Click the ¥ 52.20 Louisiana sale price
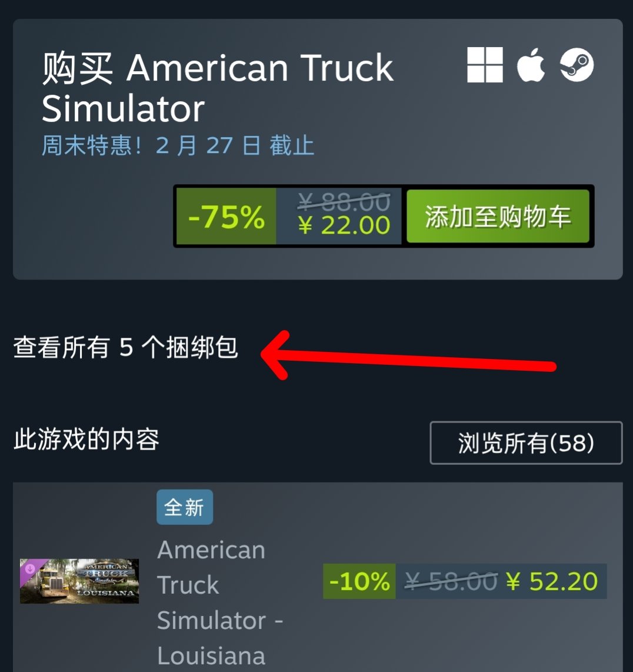The height and width of the screenshot is (672, 633). [552, 581]
